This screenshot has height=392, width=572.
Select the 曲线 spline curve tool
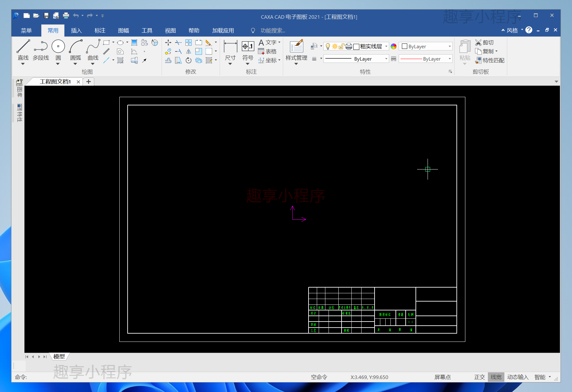[93, 50]
